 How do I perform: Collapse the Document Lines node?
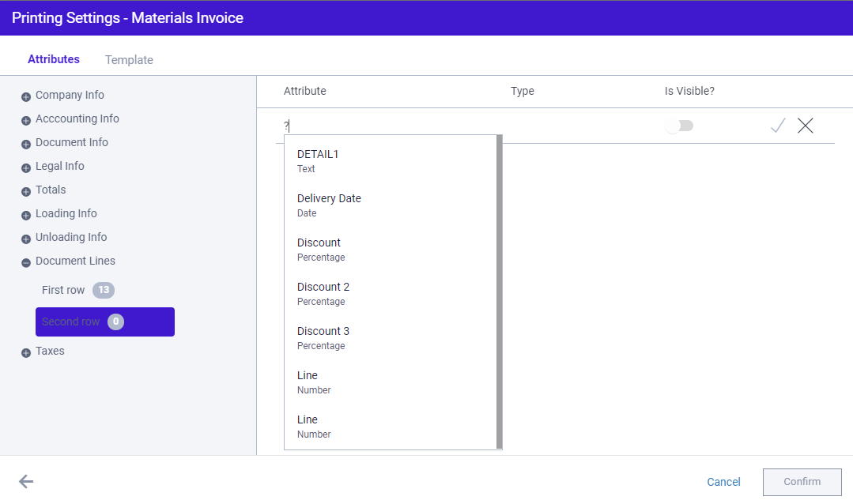pos(25,263)
